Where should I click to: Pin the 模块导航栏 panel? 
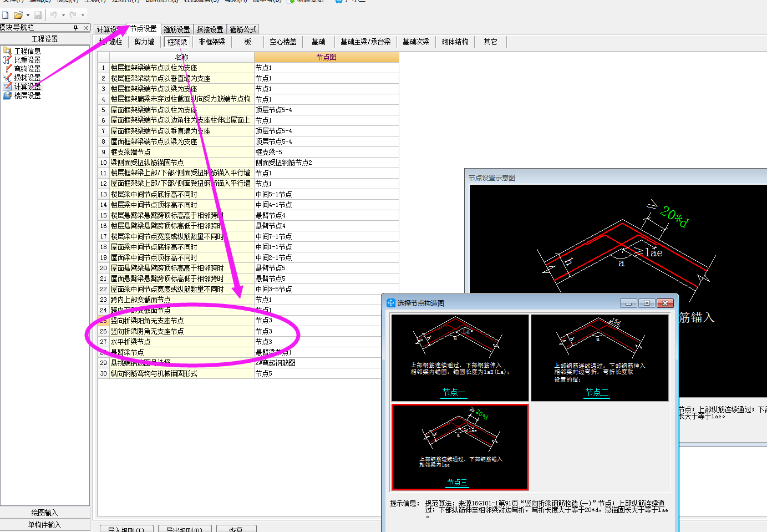[x=76, y=27]
